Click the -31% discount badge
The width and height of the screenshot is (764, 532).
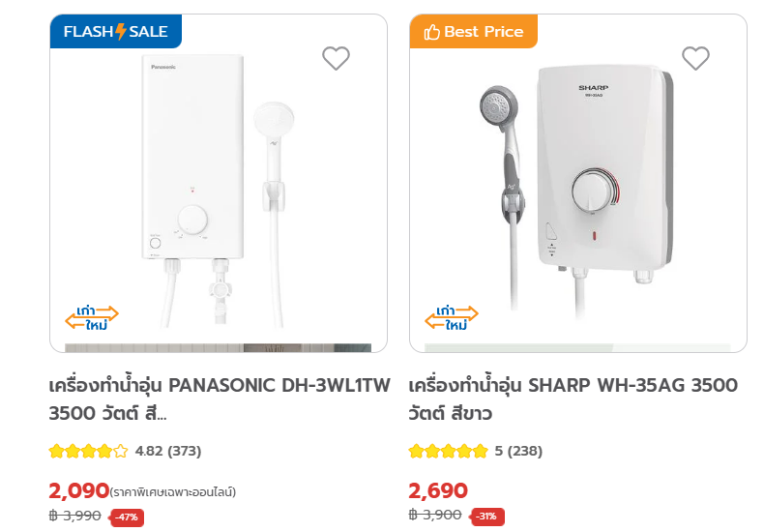(x=487, y=517)
